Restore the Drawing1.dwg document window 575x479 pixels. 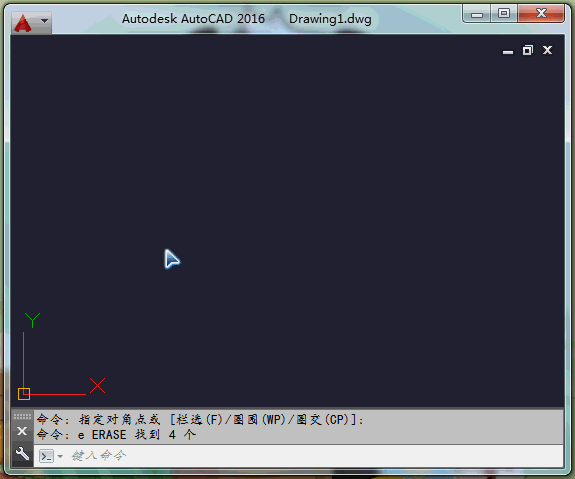tap(528, 50)
